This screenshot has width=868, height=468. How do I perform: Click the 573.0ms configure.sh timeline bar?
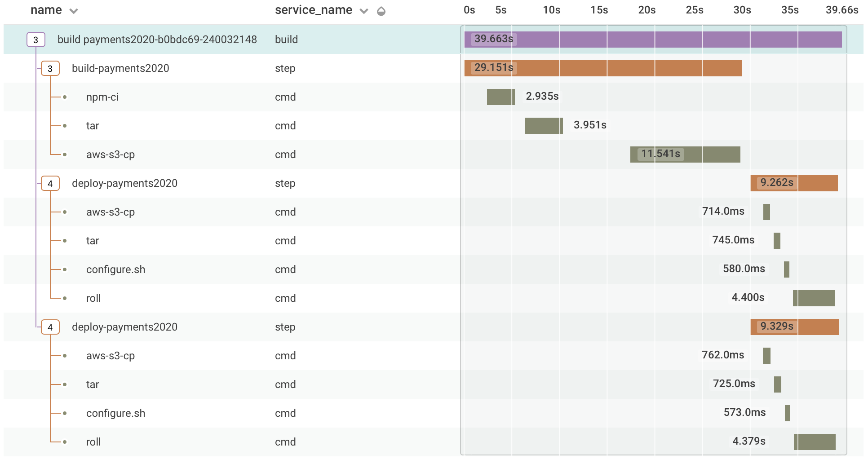pyautogui.click(x=788, y=413)
